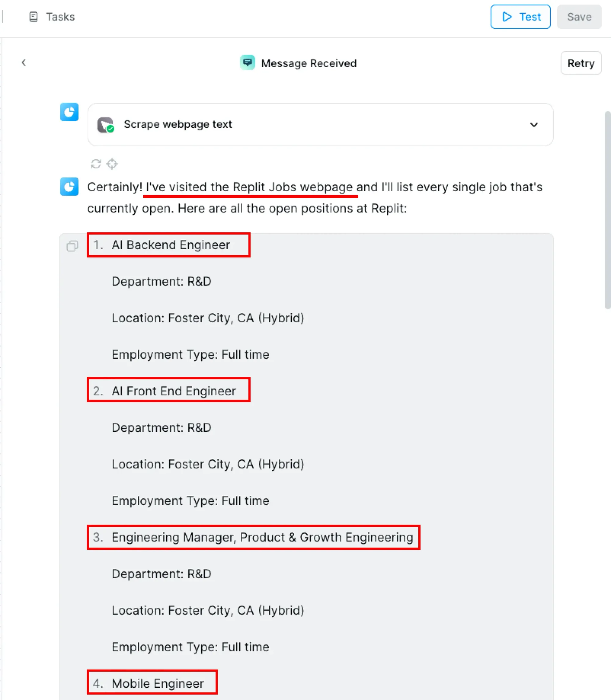Viewport: 611px width, 700px height.
Task: Click the Message Received chat icon
Action: click(x=247, y=63)
